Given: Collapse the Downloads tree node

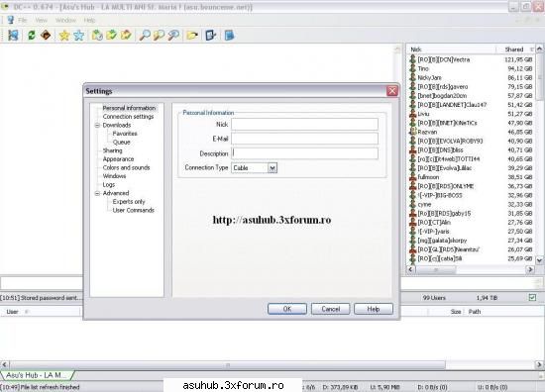Looking at the screenshot, I should 98,125.
